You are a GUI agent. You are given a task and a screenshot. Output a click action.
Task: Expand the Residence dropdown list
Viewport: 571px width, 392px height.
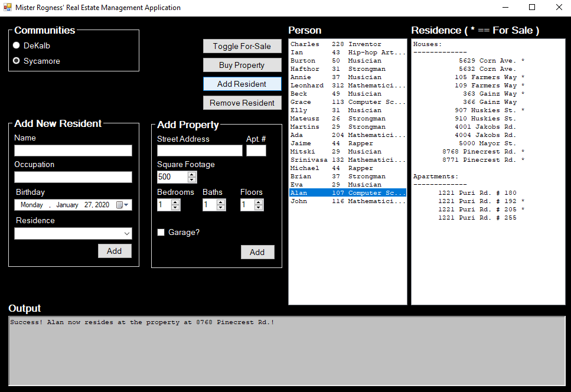(126, 234)
